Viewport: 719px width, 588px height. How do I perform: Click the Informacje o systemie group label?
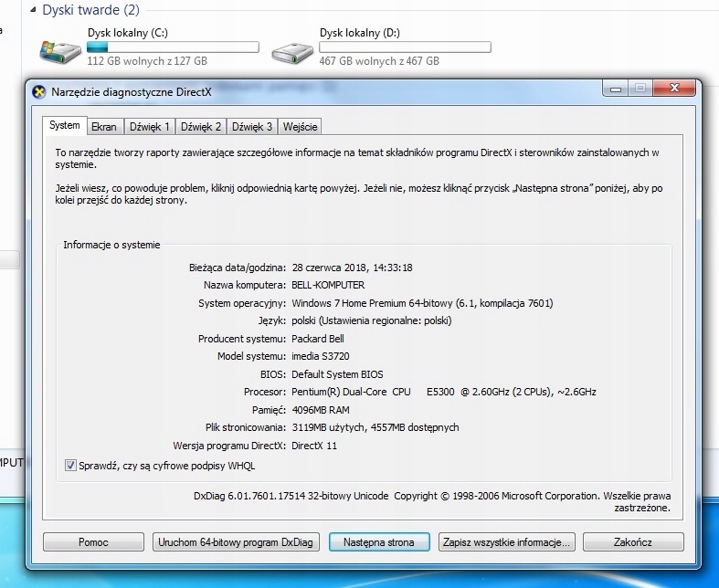pos(111,245)
